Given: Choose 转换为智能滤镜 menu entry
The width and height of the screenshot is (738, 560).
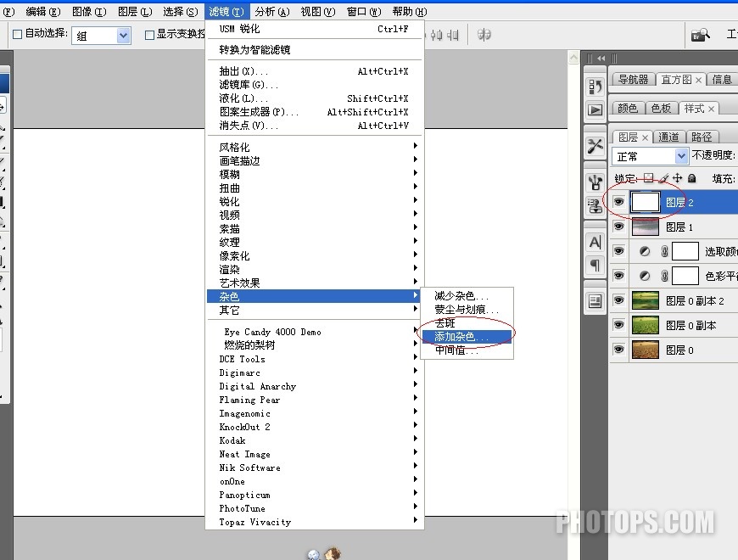Looking at the screenshot, I should (x=315, y=49).
